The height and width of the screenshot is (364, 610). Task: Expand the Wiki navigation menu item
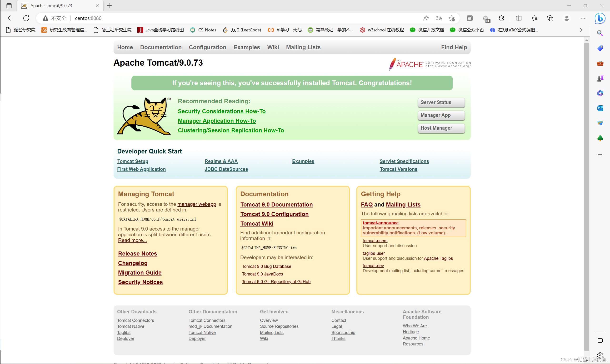[x=273, y=47]
